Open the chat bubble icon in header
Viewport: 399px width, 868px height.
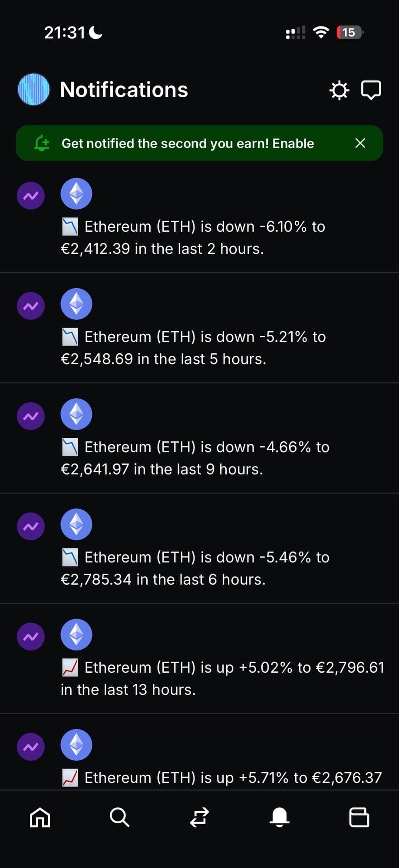[371, 90]
